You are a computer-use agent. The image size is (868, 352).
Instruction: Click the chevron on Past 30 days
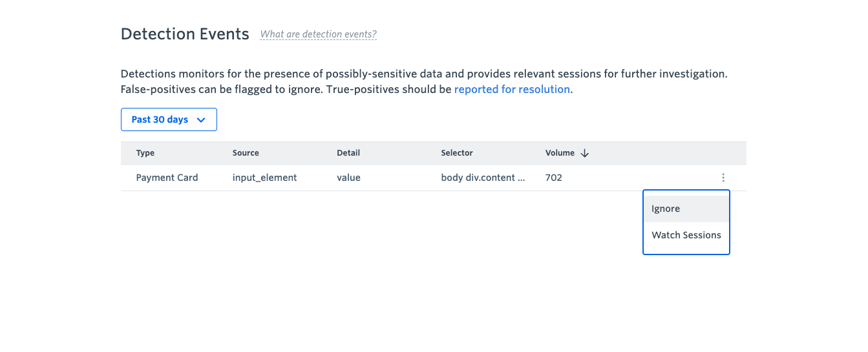tap(200, 119)
